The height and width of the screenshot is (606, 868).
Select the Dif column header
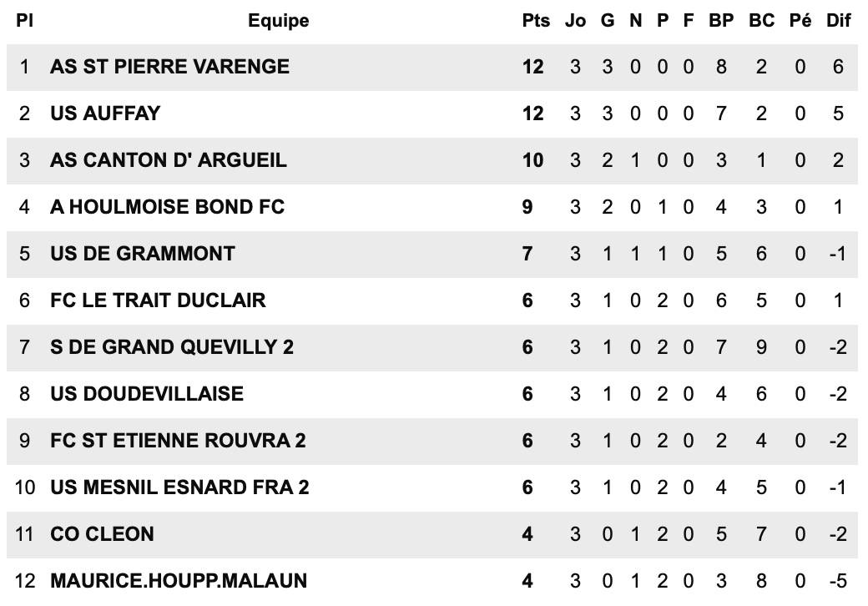(x=838, y=21)
